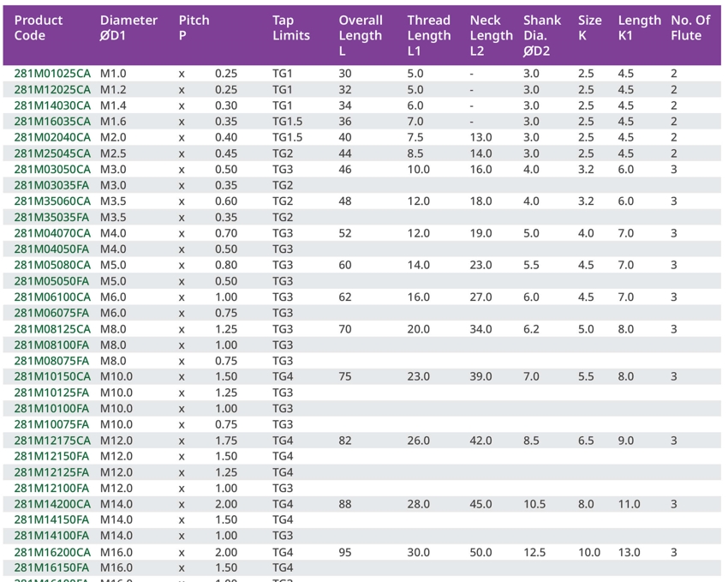Open product code 281M01025CA link
The width and height of the screenshot is (728, 582).
point(51,74)
